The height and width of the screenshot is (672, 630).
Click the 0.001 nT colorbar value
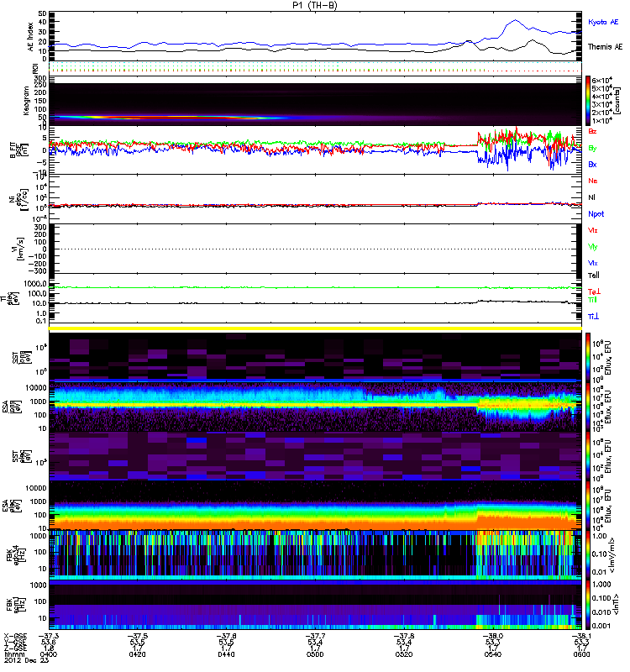pos(601,626)
